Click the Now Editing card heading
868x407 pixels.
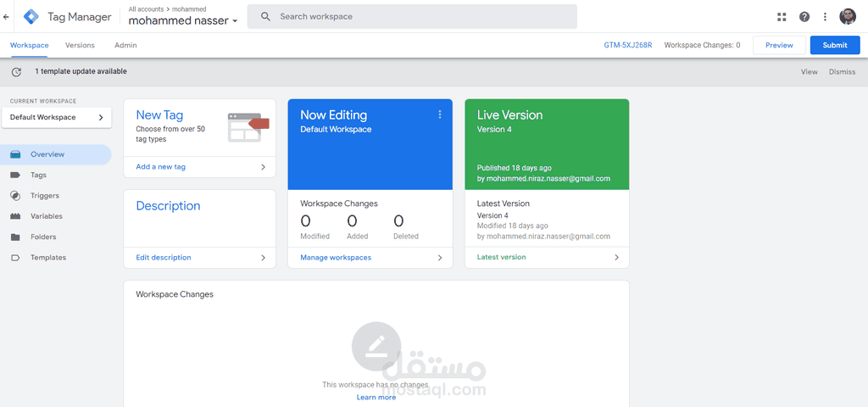333,115
